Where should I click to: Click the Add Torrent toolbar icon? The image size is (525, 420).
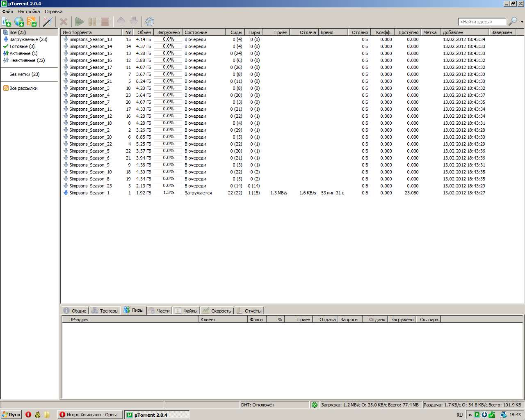point(7,21)
